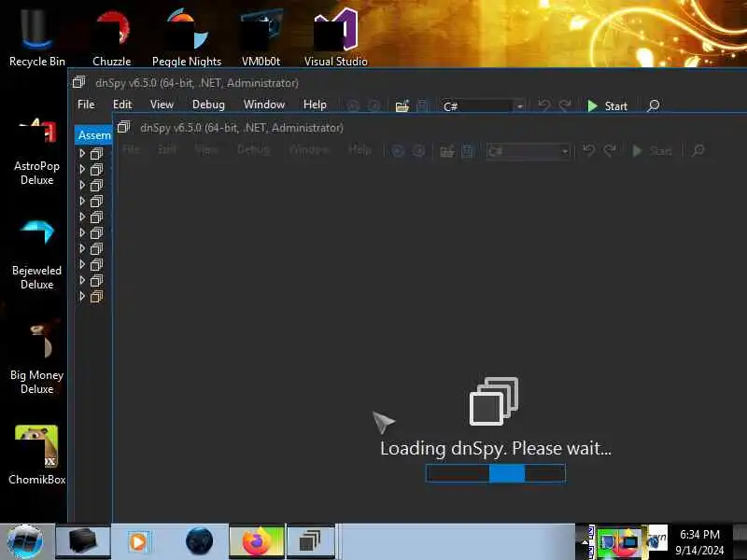Viewport: 747px width, 560px height.
Task: Click the 'Loading dnSpy. Please wait...' text
Action: point(496,449)
